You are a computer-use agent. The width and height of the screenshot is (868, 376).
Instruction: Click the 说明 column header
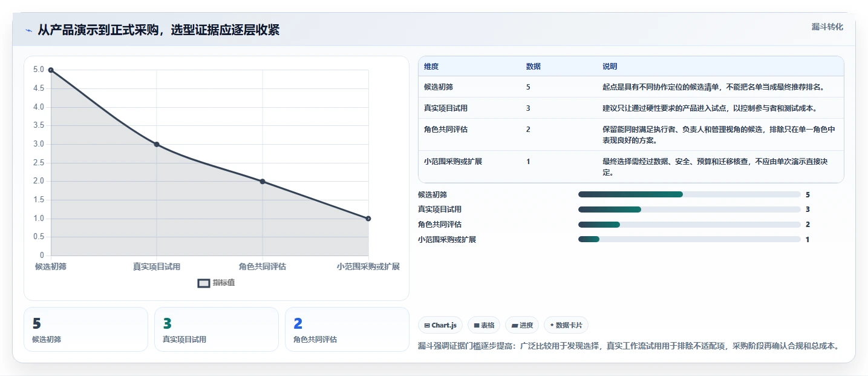610,67
